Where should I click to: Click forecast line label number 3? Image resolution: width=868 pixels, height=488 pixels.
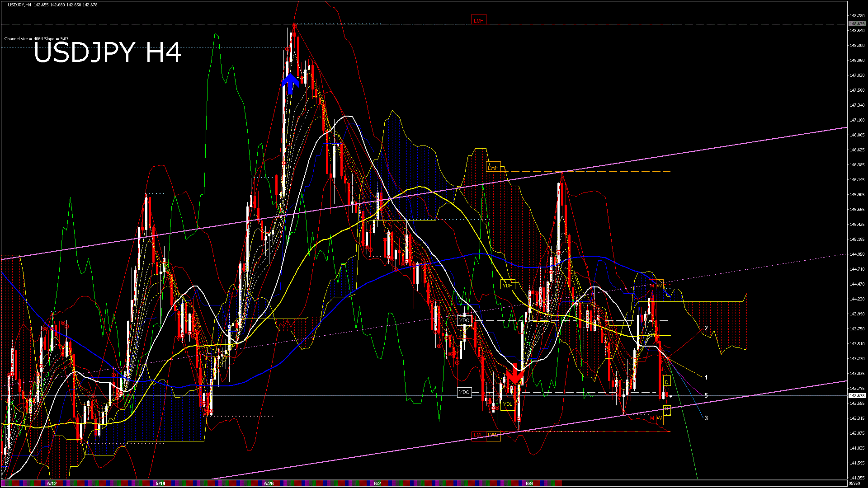(706, 418)
